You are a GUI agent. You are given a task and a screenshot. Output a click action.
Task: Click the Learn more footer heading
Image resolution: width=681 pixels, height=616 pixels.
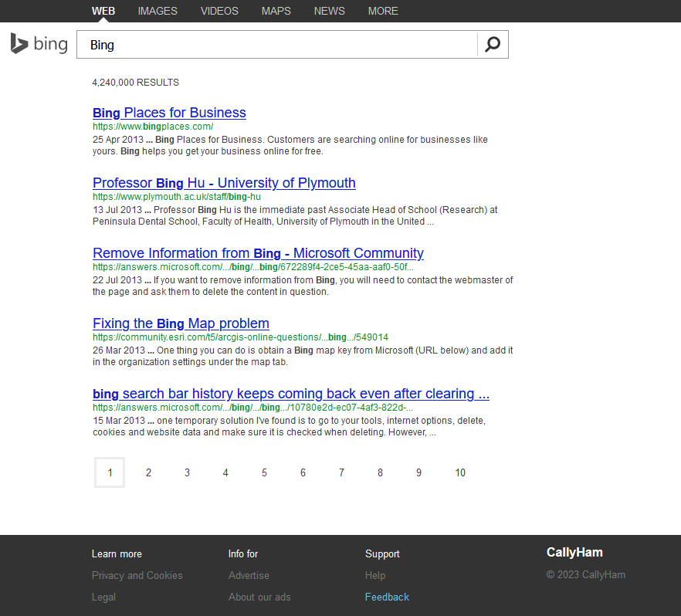point(117,554)
